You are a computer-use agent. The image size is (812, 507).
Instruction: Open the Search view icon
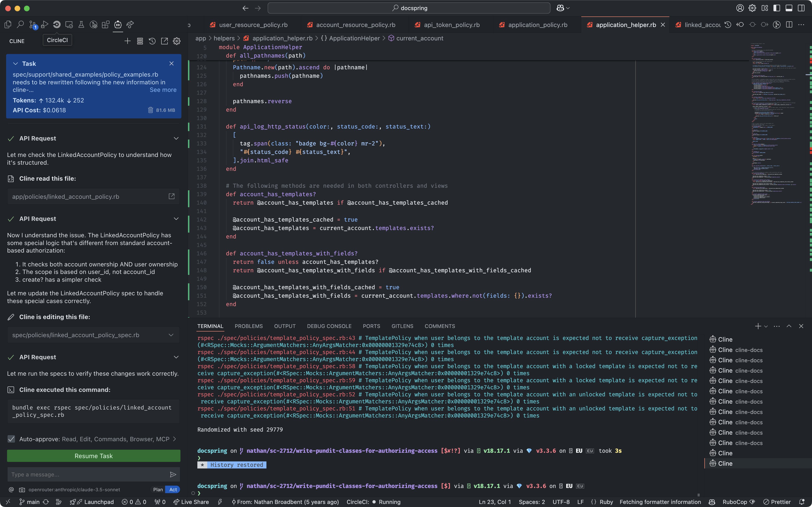click(x=20, y=24)
